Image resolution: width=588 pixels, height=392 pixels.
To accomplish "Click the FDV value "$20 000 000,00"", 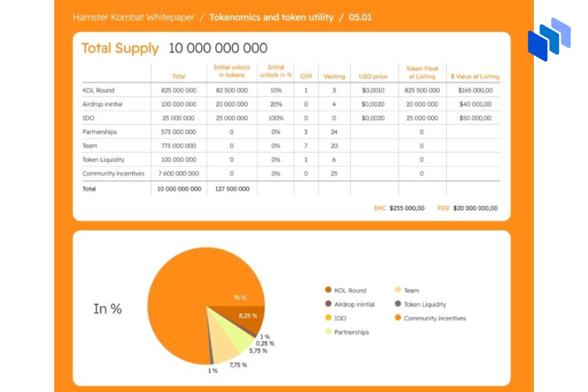I will click(475, 208).
